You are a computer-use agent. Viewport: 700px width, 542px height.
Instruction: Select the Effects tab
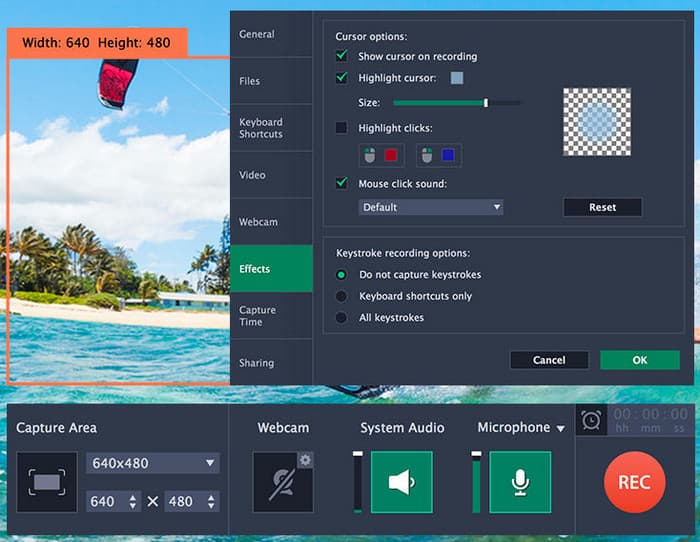pyautogui.click(x=271, y=269)
